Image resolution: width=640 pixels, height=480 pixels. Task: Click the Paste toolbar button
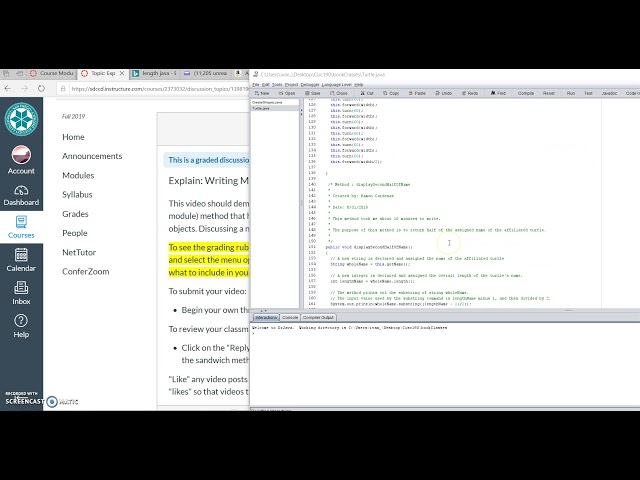click(417, 93)
